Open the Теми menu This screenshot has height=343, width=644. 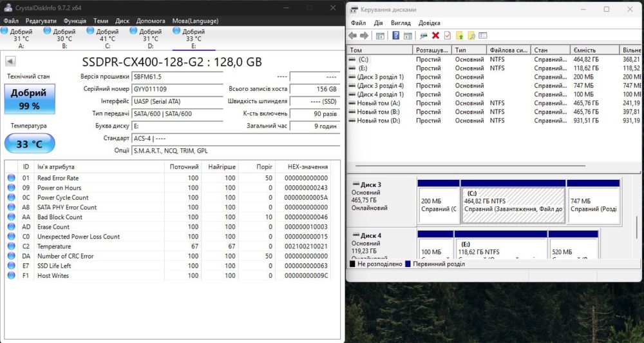pyautogui.click(x=100, y=21)
